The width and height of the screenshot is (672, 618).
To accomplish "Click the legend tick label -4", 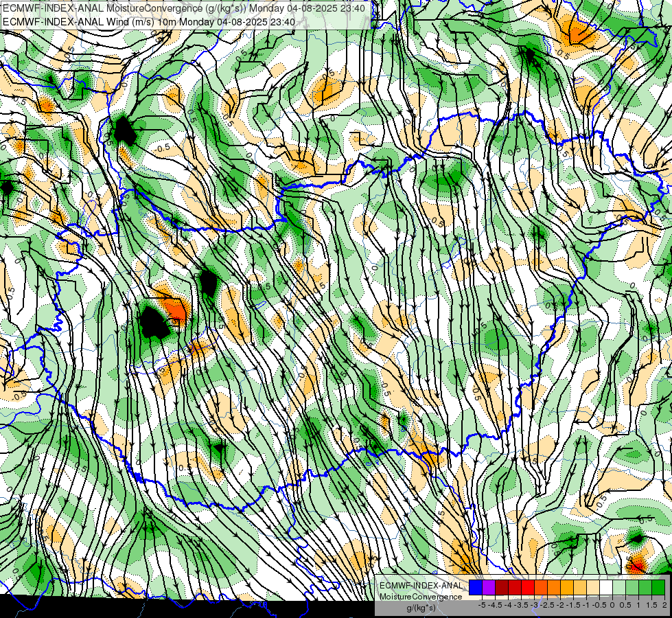I will (508, 605).
